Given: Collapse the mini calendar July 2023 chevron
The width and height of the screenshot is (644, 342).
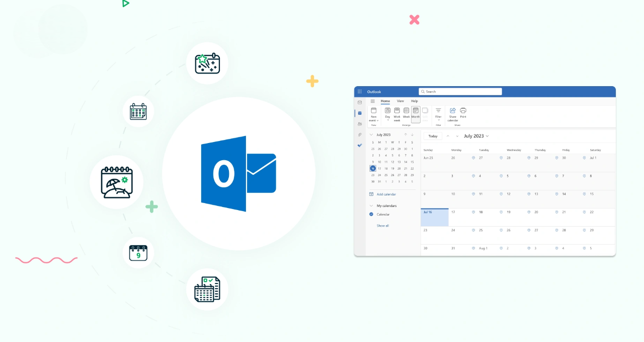Looking at the screenshot, I should [371, 134].
